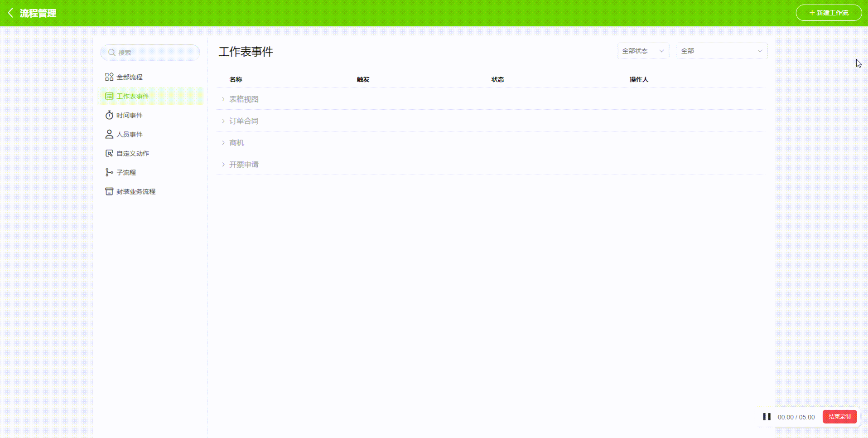Viewport: 868px width, 438px height.
Task: Click the 封装业务流程 box icon
Action: click(x=109, y=191)
